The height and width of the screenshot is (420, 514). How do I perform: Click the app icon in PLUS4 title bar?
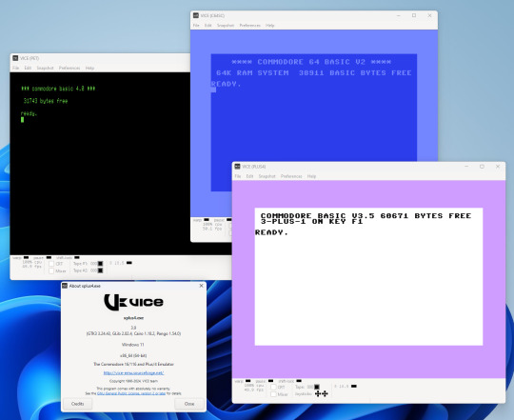coord(237,167)
